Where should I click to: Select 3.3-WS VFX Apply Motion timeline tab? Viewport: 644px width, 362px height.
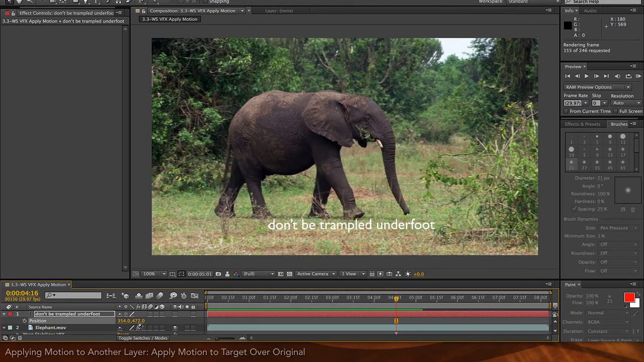(38, 285)
